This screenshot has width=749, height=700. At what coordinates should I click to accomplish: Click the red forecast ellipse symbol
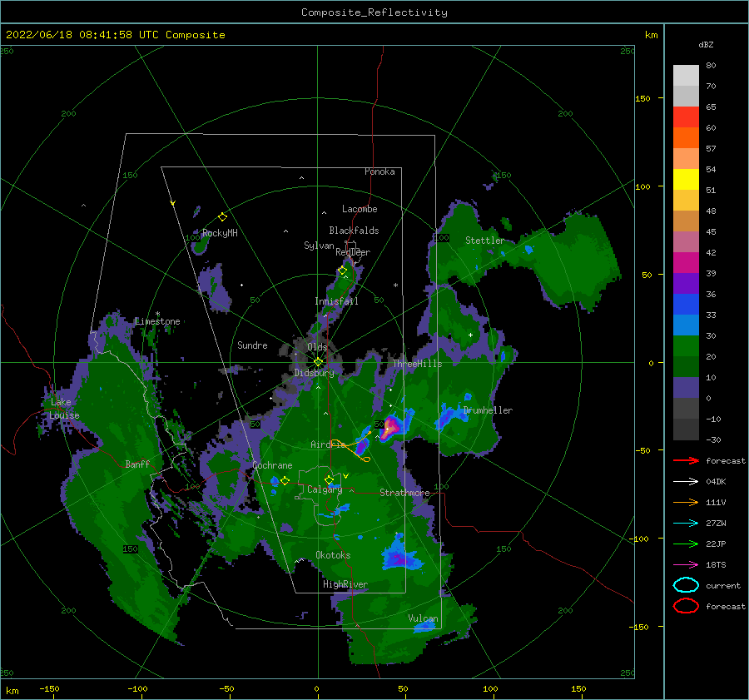(686, 606)
